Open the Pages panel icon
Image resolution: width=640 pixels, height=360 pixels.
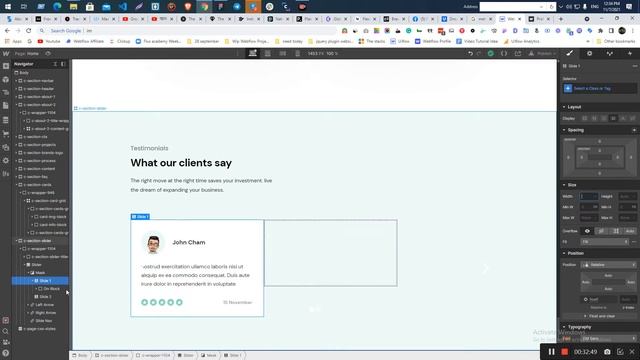click(x=6, y=106)
